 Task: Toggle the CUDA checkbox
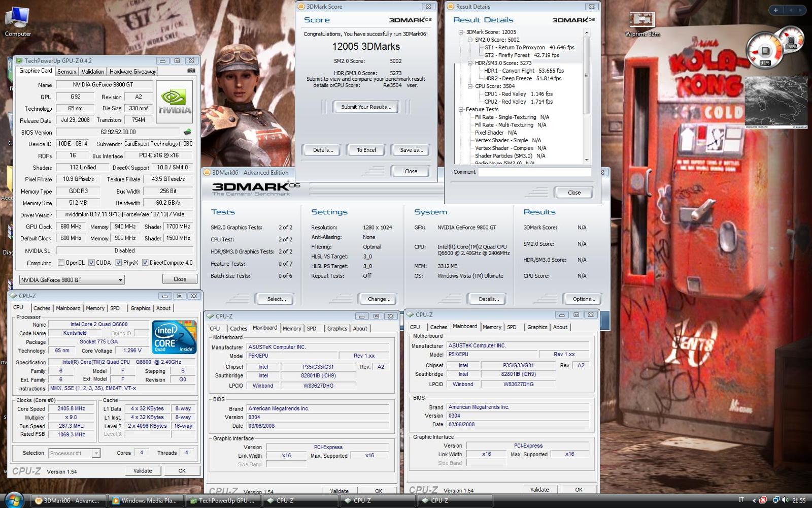(91, 263)
